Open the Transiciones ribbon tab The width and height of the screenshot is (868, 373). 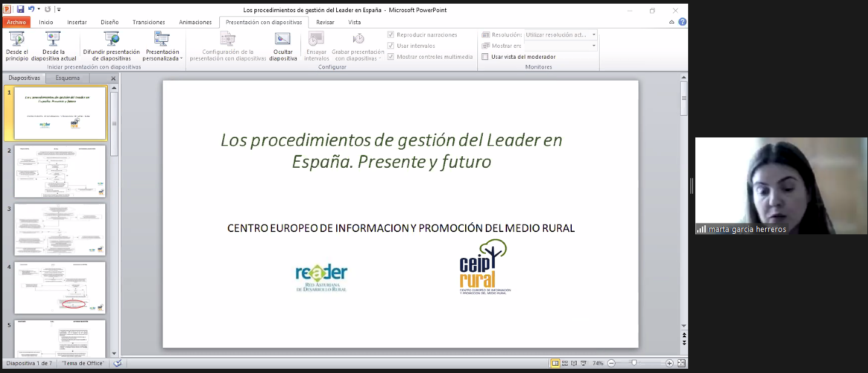coord(148,22)
